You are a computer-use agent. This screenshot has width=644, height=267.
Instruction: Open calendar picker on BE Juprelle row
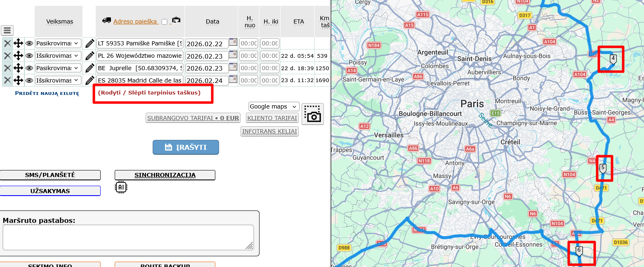pyautogui.click(x=233, y=66)
